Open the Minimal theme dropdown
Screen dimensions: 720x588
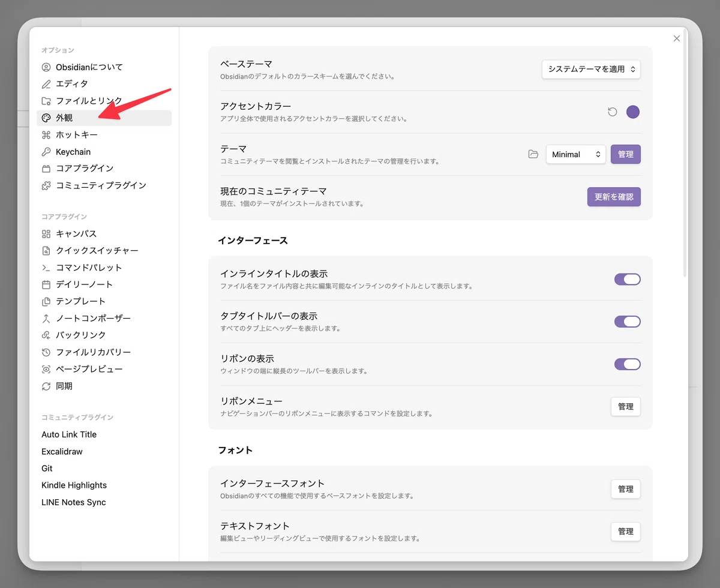576,154
